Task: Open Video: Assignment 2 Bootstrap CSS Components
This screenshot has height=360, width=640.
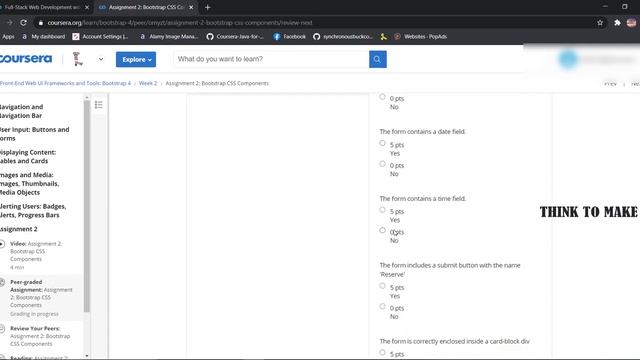Action: pos(36,251)
